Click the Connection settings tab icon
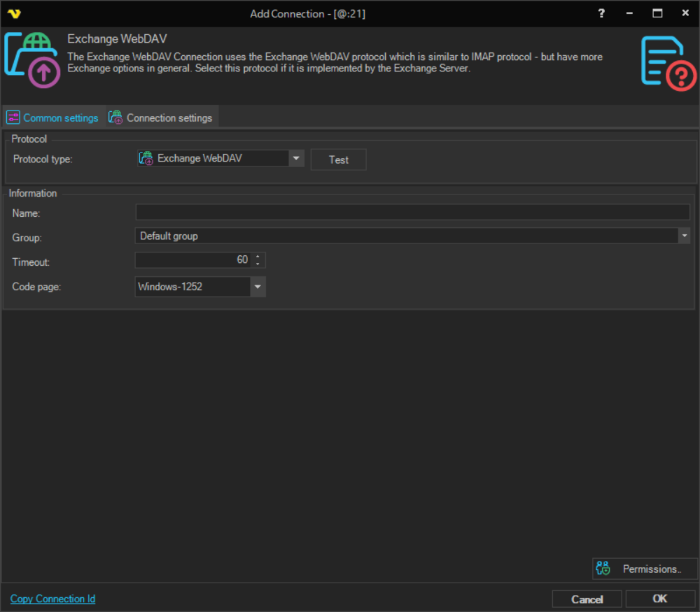Image resolution: width=700 pixels, height=612 pixels. click(115, 118)
